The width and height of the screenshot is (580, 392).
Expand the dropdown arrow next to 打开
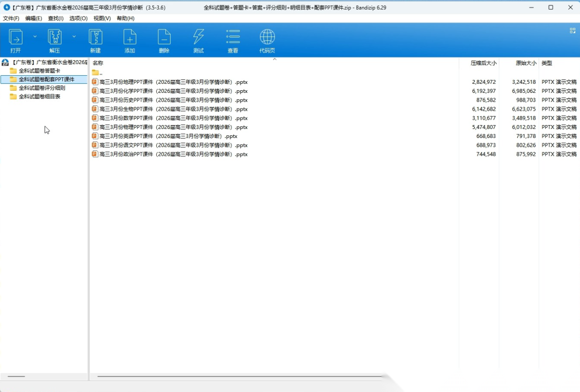(x=35, y=37)
